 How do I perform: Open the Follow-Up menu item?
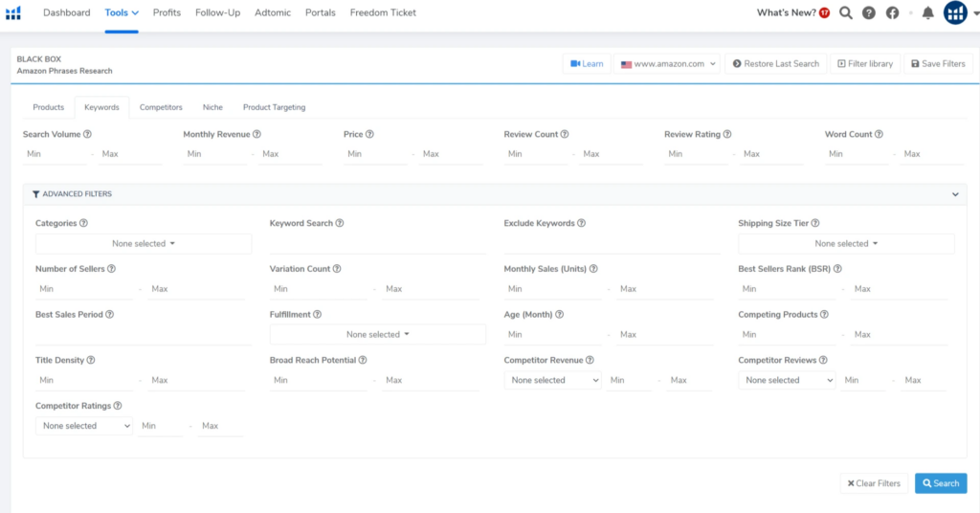point(217,12)
